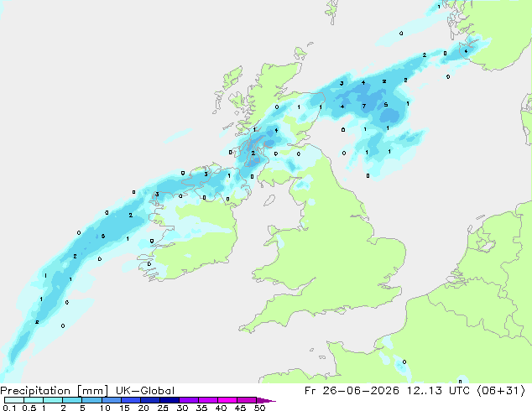Image resolution: width=532 pixels, height=411 pixels.
Task: Click the '50' legend scale label
Action: (259, 408)
